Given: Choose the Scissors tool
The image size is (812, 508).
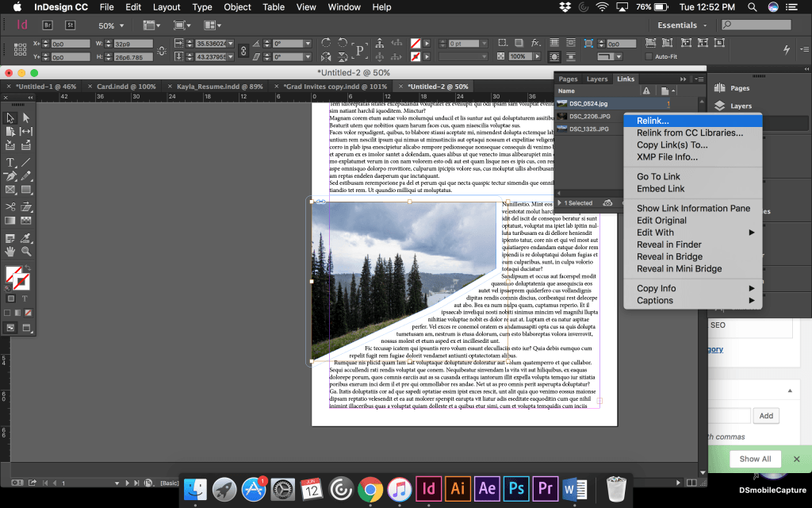Looking at the screenshot, I should point(10,206).
